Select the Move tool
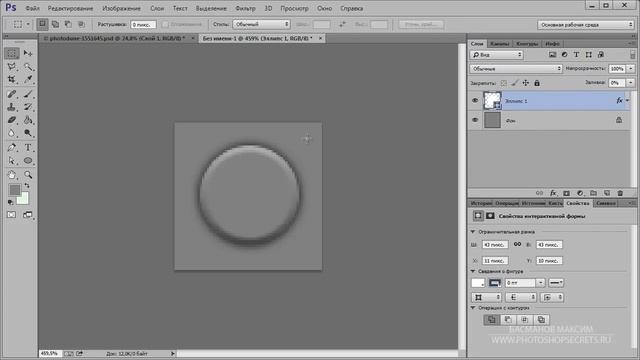This screenshot has width=640, height=360. 28,53
